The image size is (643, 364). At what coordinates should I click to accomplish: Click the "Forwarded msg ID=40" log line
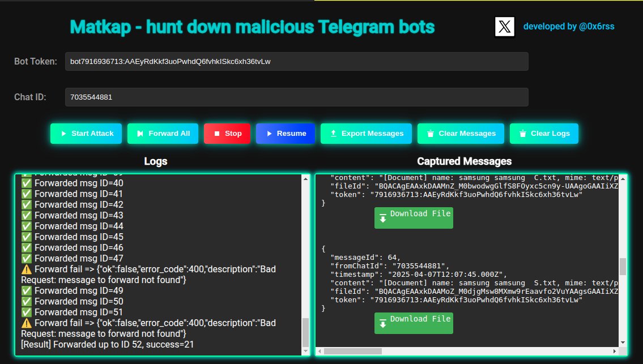(x=72, y=183)
